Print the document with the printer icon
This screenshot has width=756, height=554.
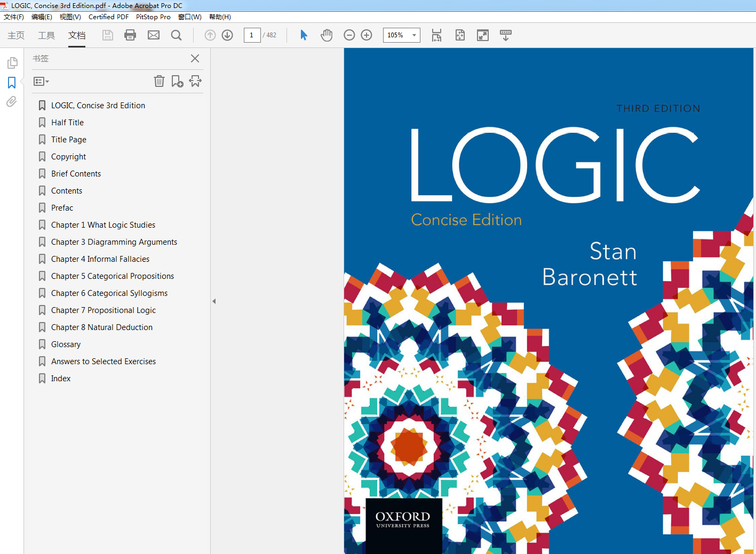tap(130, 35)
